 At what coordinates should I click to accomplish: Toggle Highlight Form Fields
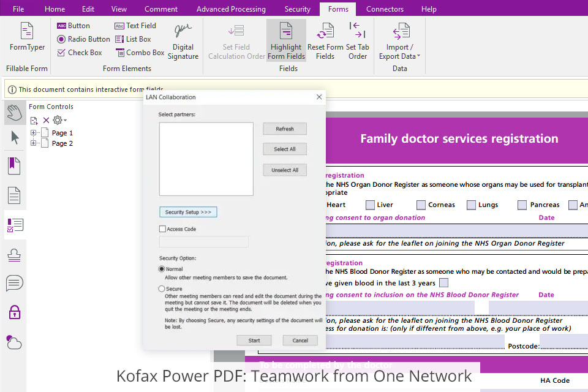pos(286,40)
